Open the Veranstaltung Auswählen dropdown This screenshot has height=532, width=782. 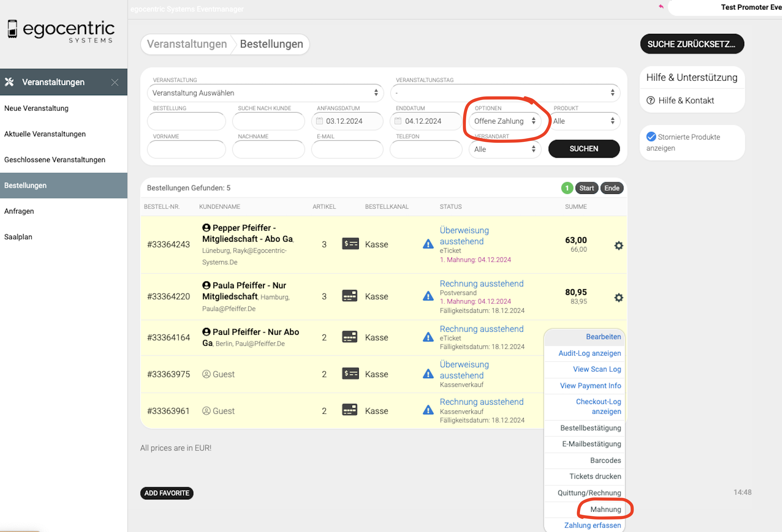pos(265,93)
